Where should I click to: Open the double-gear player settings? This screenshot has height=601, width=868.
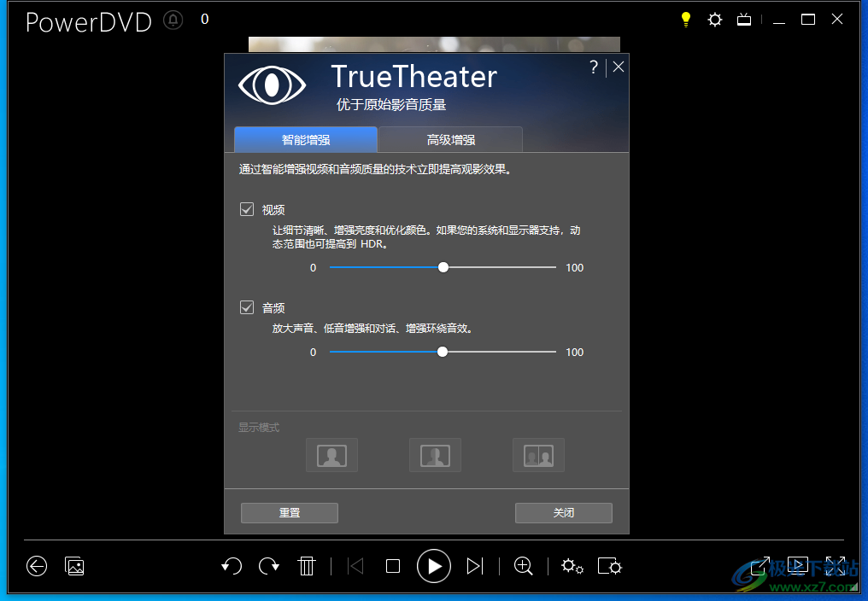(x=572, y=566)
